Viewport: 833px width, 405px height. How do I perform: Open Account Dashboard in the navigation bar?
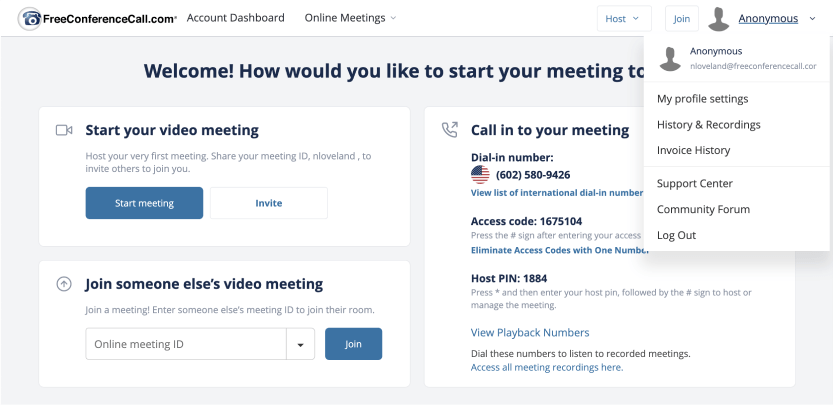pos(235,18)
